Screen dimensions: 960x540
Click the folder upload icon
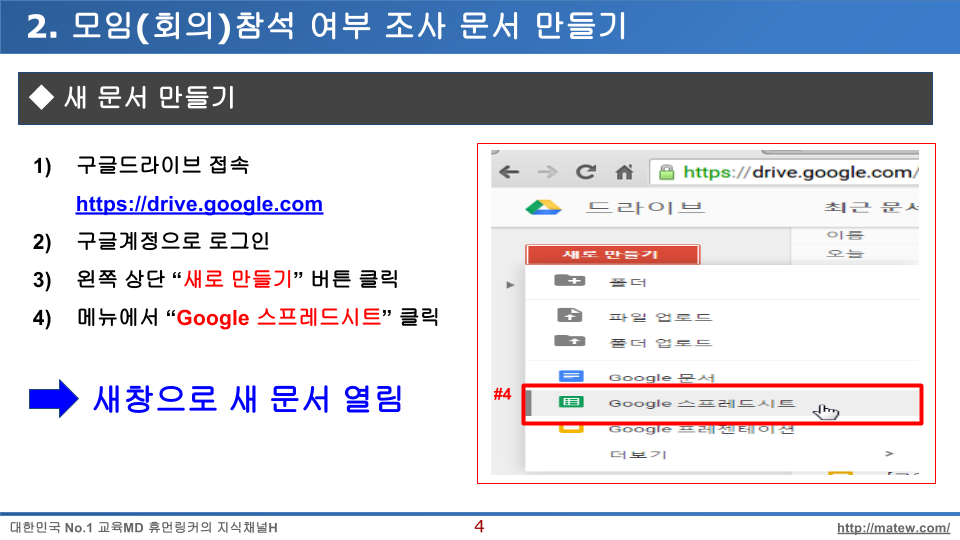click(x=569, y=341)
